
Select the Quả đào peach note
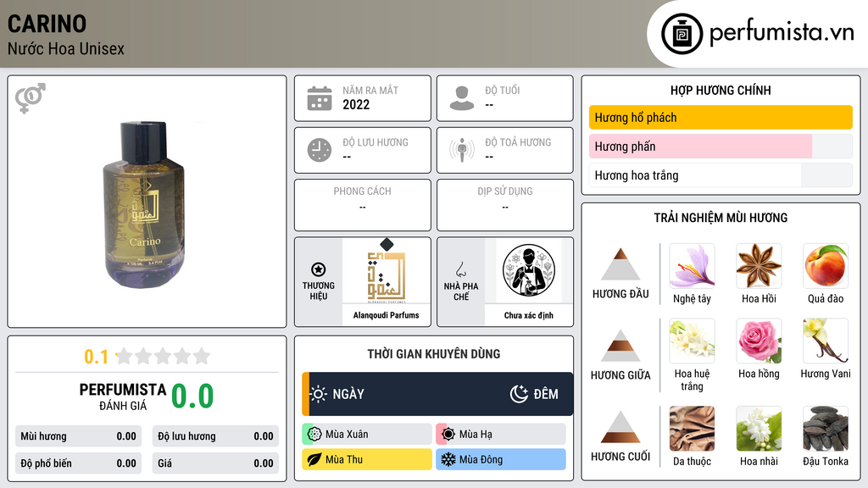[826, 266]
